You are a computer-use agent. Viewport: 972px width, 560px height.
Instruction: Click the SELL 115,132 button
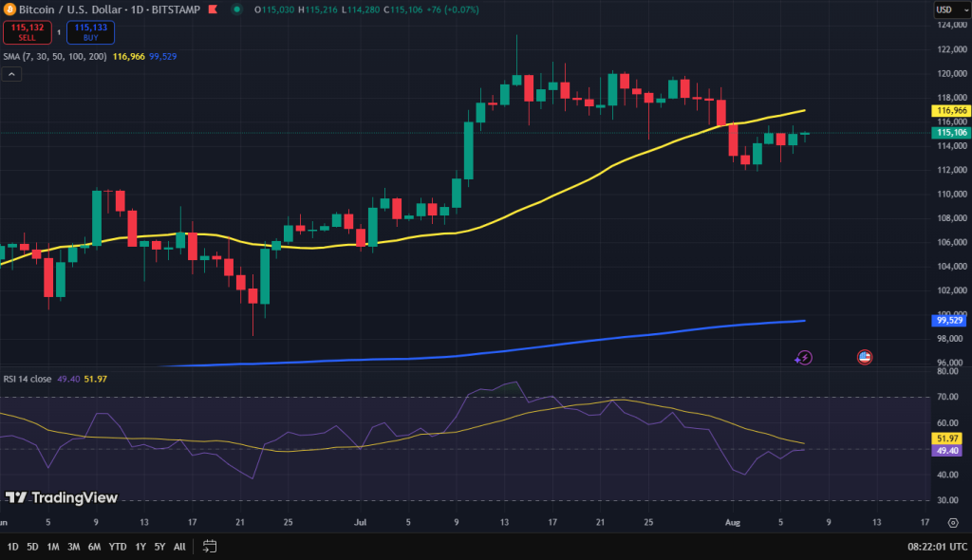click(x=26, y=33)
